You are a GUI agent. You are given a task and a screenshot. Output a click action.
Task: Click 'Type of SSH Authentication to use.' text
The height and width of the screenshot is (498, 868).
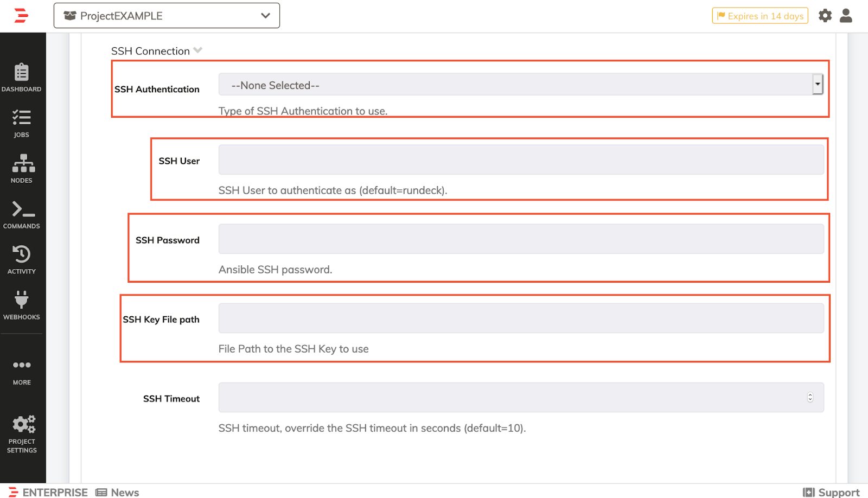(303, 111)
